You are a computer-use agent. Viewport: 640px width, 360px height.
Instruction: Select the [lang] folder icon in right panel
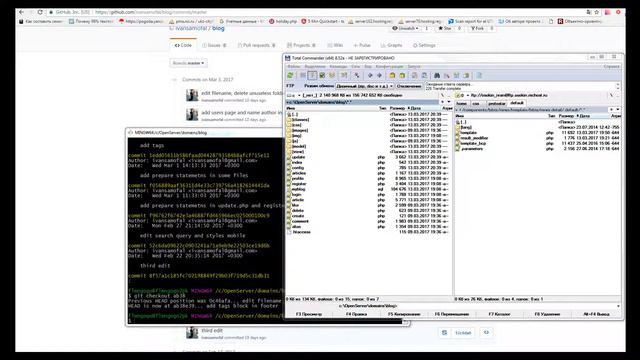458,127
